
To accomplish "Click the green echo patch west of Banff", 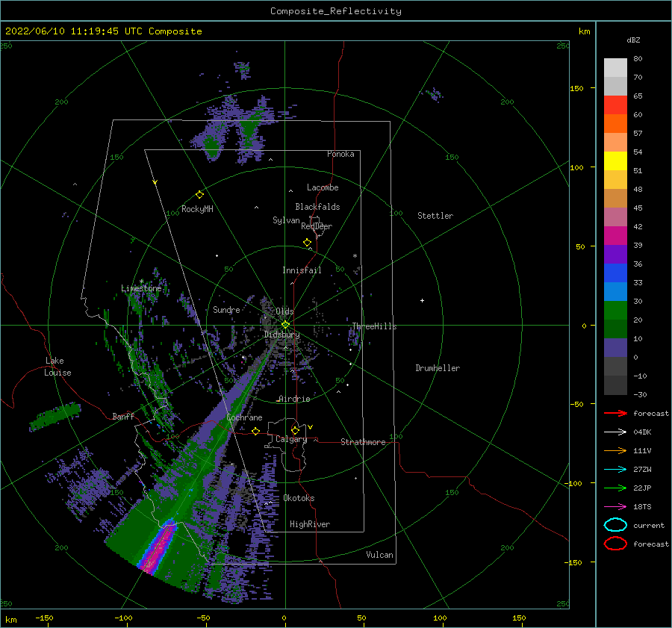I will point(55,416).
